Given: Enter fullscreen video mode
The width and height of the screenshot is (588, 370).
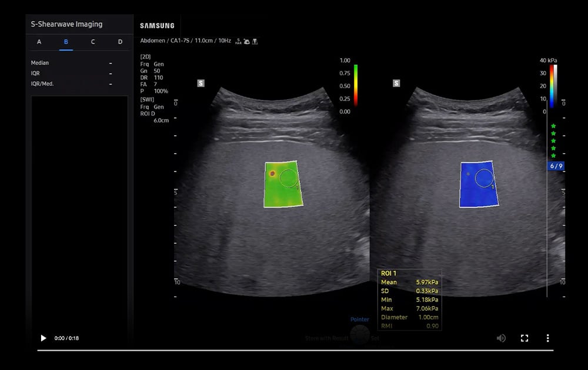Looking at the screenshot, I should pos(524,338).
